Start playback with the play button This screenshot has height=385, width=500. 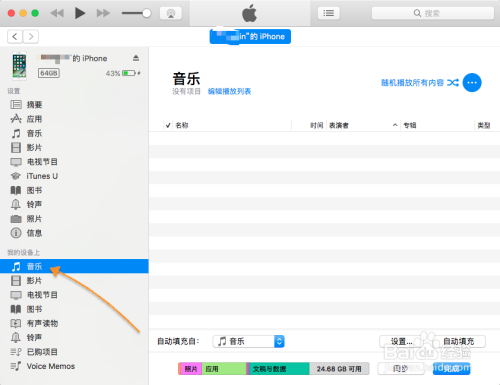[80, 13]
